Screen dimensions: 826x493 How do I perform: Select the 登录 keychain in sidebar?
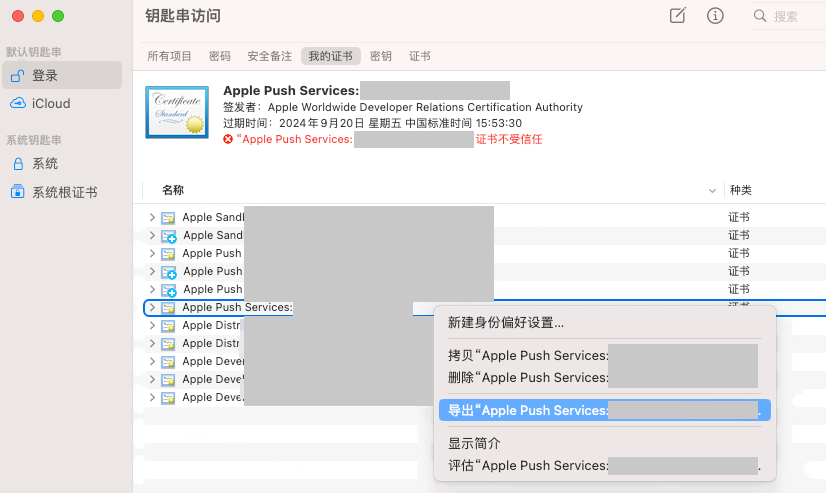(x=62, y=75)
